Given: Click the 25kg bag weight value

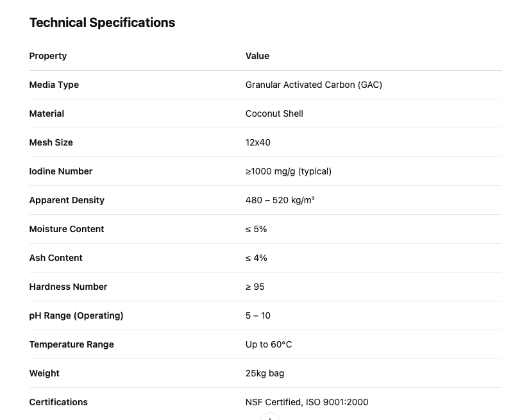Looking at the screenshot, I should [x=265, y=373].
